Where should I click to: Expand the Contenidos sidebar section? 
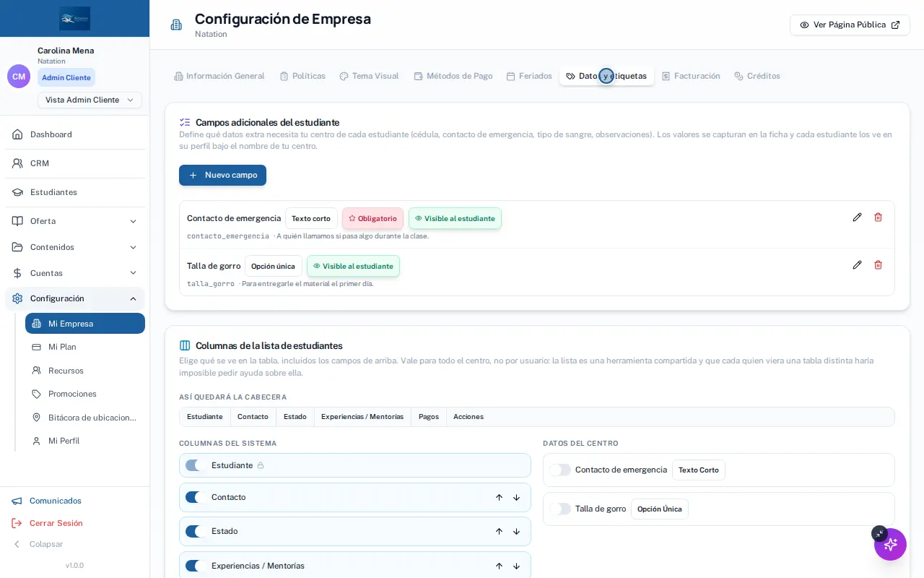75,247
